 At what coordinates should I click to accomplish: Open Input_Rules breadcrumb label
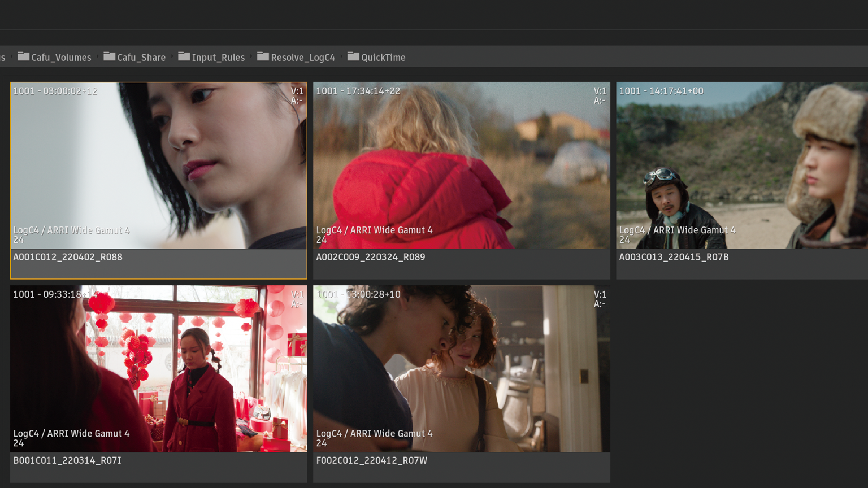(218, 58)
